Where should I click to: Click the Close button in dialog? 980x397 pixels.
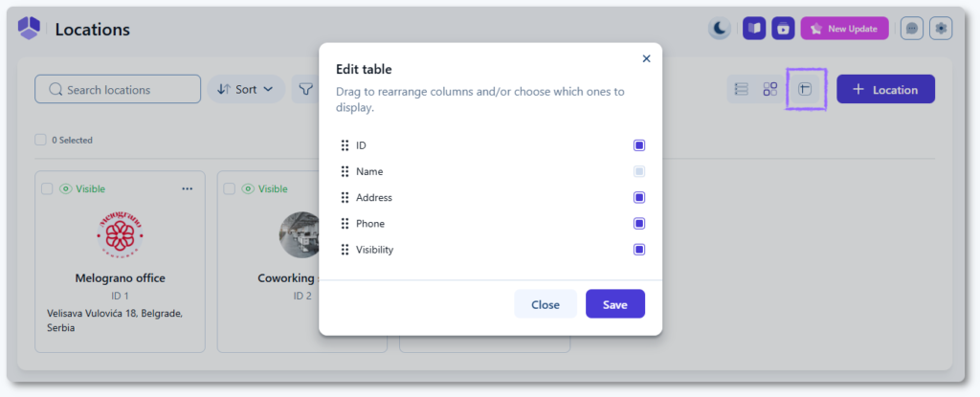[x=545, y=304]
